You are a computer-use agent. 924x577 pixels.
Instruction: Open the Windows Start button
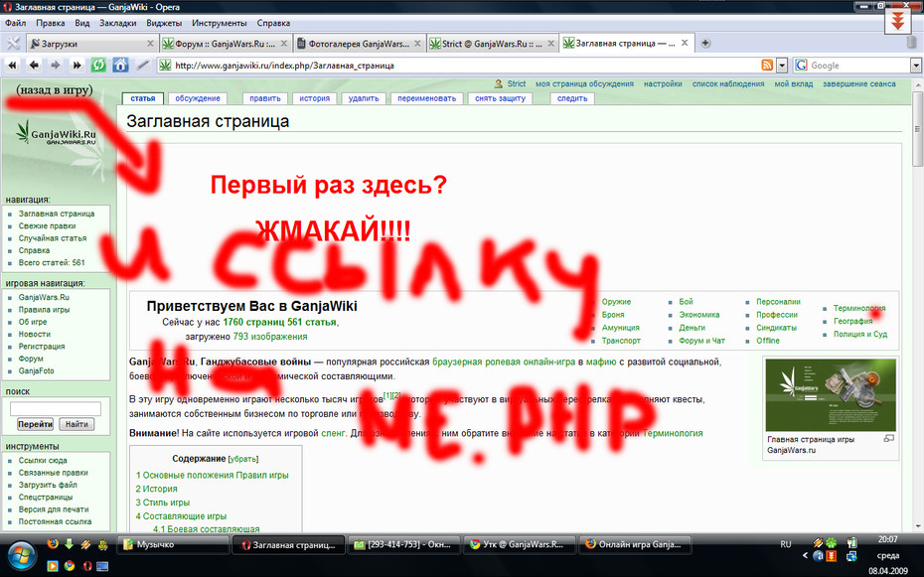click(x=22, y=555)
